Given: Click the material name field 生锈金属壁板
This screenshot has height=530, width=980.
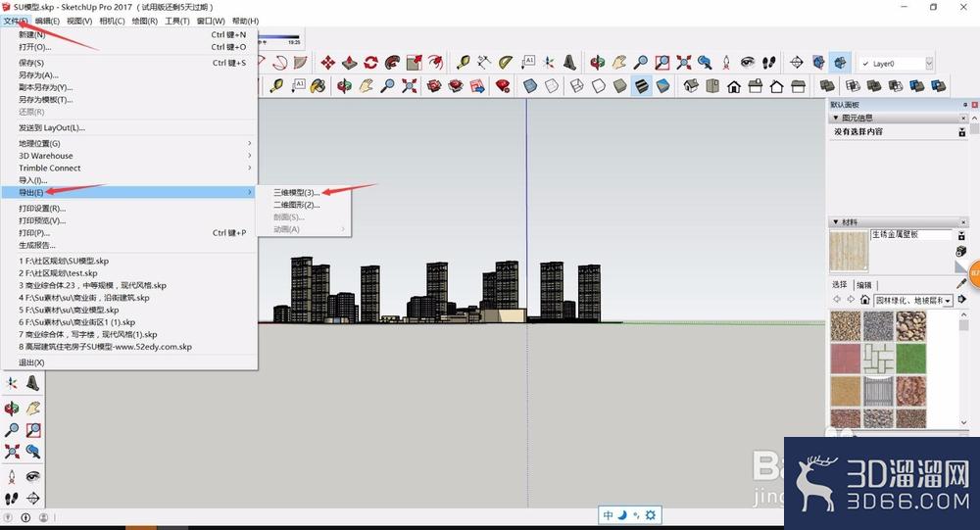Looking at the screenshot, I should tap(910, 235).
